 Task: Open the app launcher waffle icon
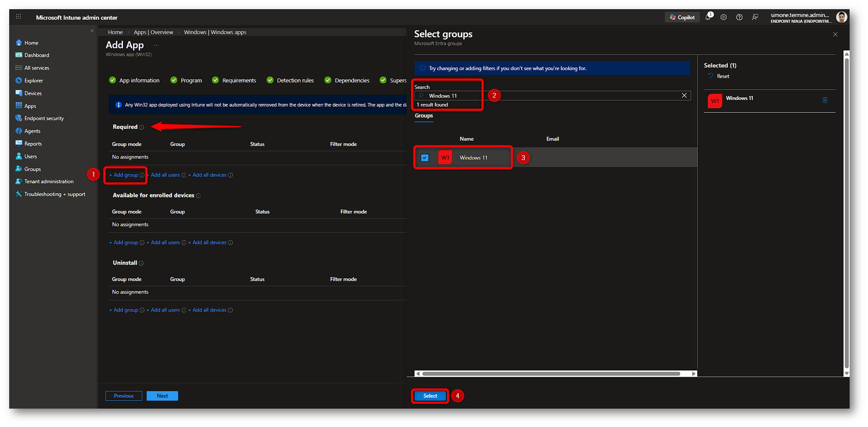(18, 17)
